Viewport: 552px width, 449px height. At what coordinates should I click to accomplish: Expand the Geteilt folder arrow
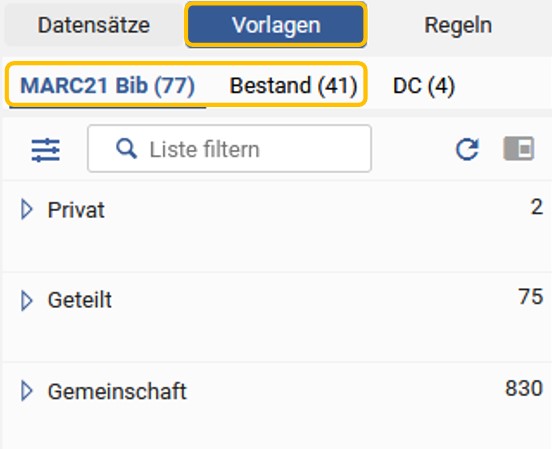pos(27,300)
